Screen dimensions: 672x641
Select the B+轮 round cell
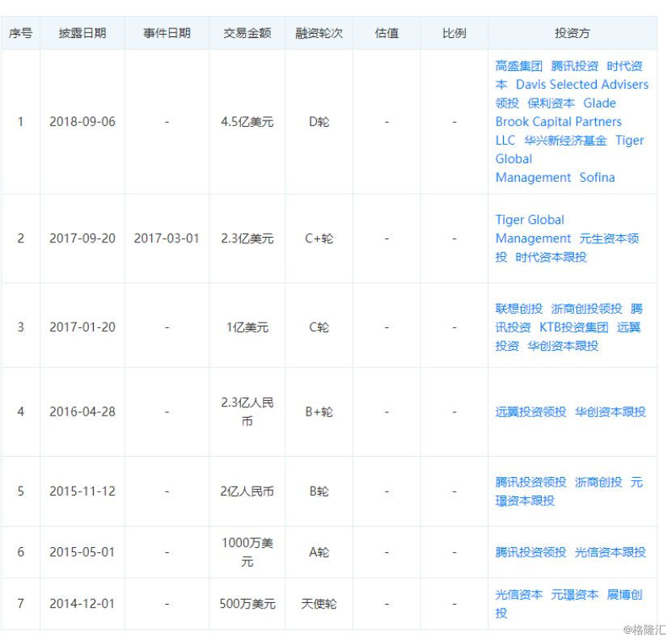(x=319, y=411)
